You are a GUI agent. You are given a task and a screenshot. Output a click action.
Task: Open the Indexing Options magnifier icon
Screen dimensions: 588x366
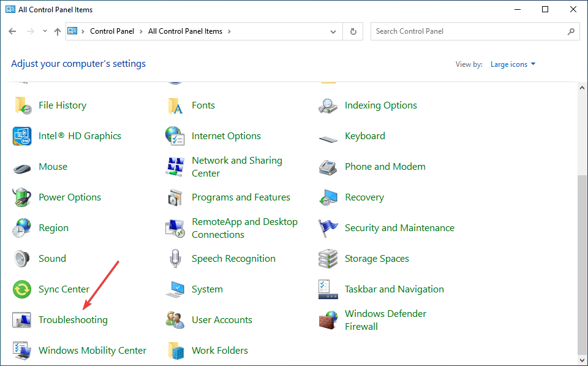tap(328, 105)
